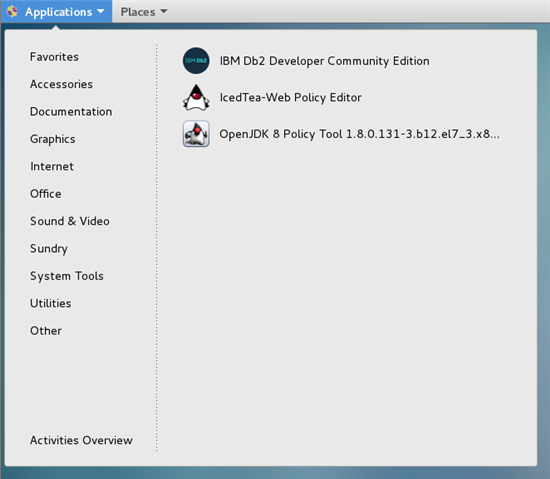Open the Sound & Video category
Viewport: 550px width, 479px height.
click(70, 221)
